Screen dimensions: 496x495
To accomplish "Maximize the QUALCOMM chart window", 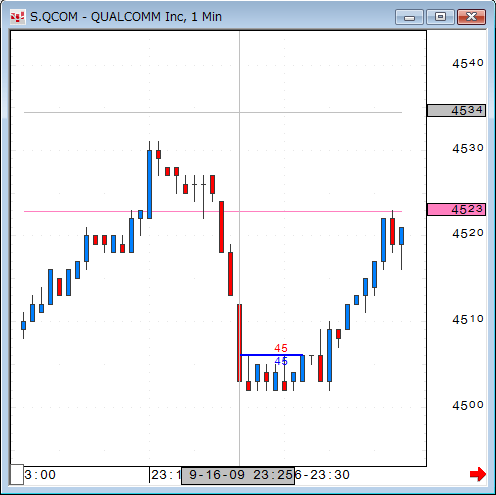I will point(440,17).
